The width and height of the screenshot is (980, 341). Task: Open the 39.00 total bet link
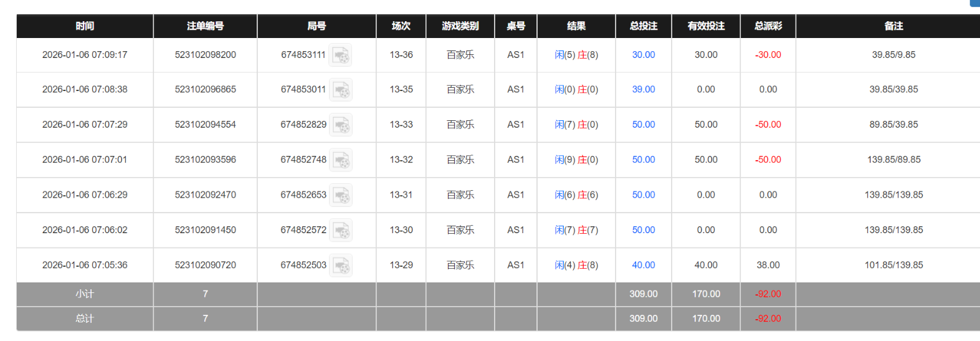643,90
